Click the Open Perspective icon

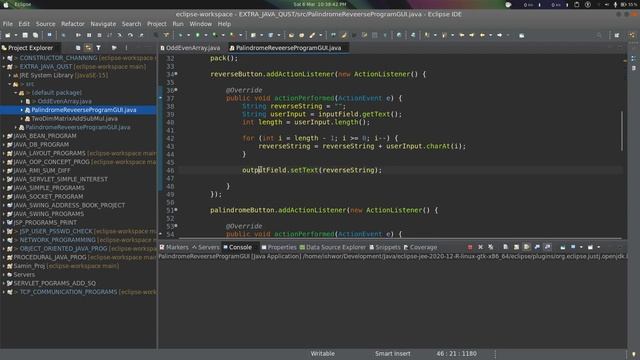(617, 35)
